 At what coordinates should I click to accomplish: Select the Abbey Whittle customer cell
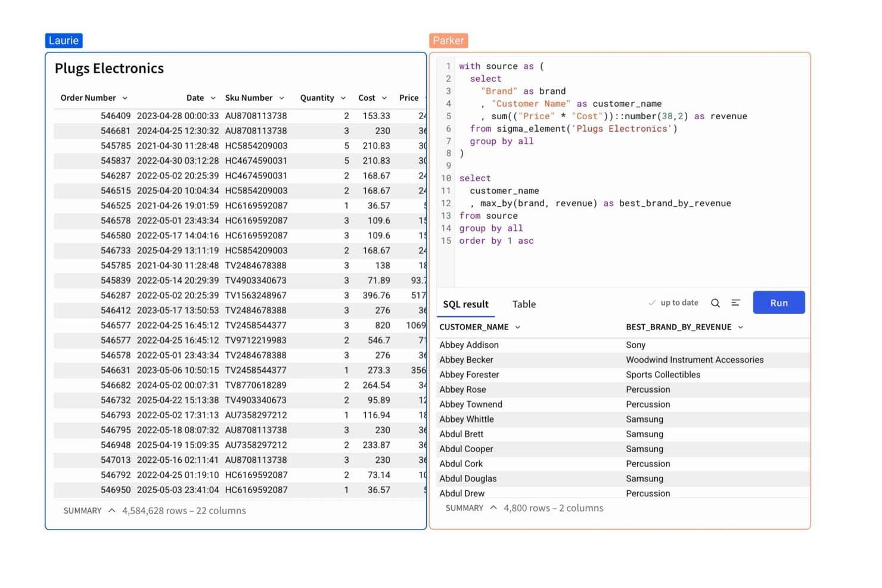pyautogui.click(x=467, y=419)
